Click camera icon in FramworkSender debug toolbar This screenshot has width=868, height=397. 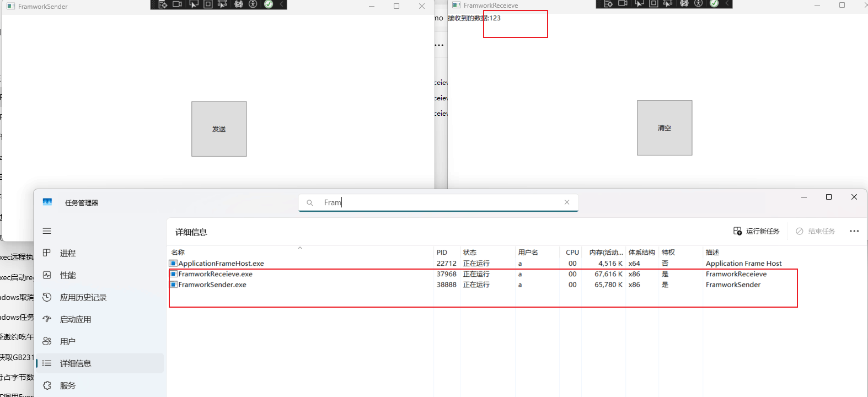coord(178,4)
